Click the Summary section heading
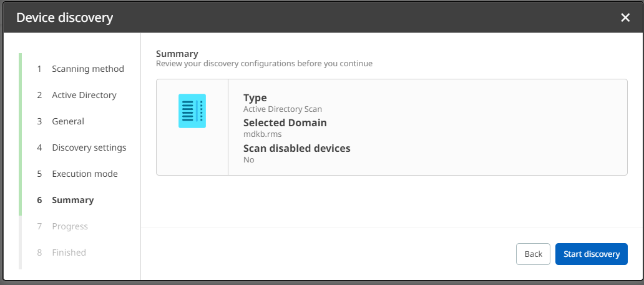644x285 pixels. (x=177, y=54)
